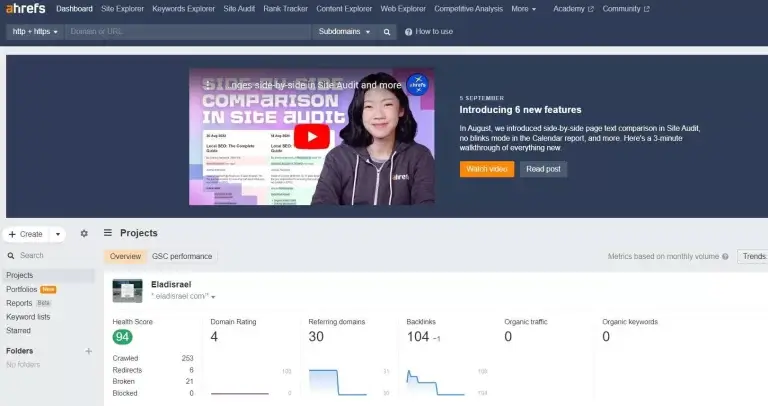Go to Keywords Explorer
Image resolution: width=768 pixels, height=406 pixels.
pos(184,9)
